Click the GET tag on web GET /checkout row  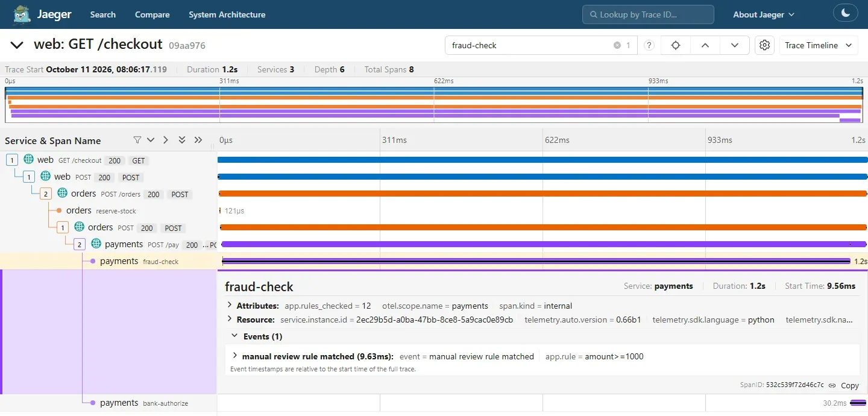139,161
